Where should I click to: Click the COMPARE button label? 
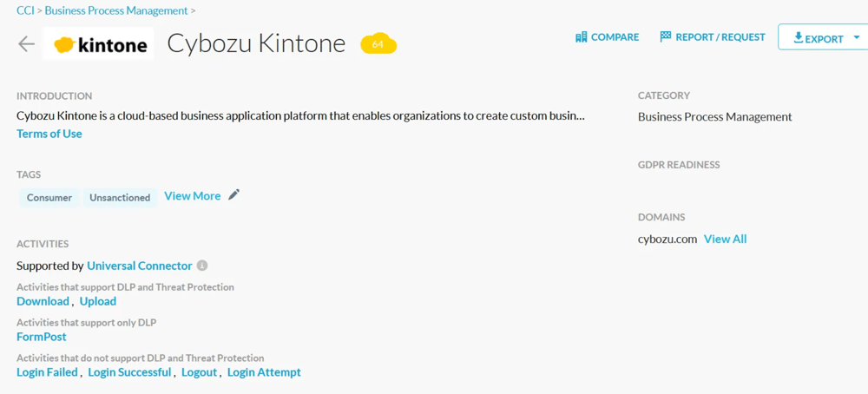(x=615, y=37)
